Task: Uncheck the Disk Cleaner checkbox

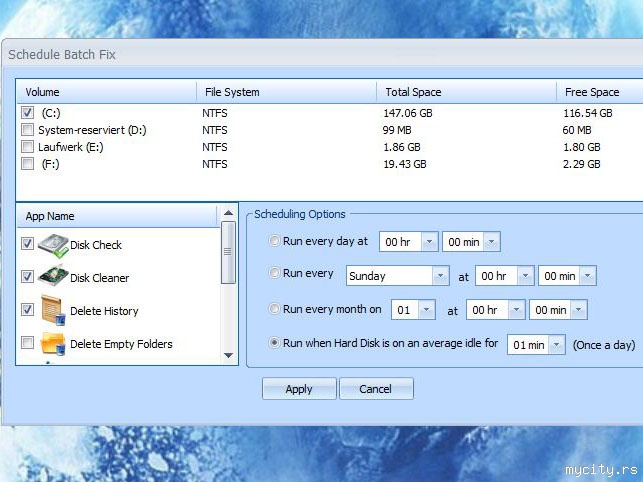Action: coord(27,276)
